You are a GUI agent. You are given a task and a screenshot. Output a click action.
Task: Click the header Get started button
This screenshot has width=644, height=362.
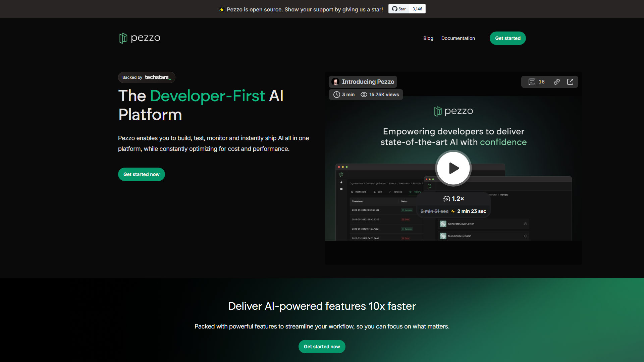(x=507, y=38)
